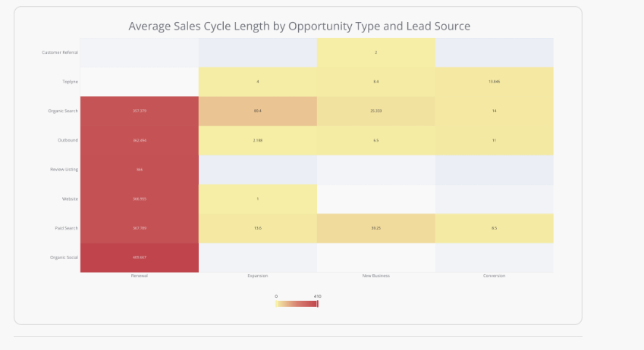Viewport: 644px width, 350px height.
Task: Click the Review Listing Renewal cell
Action: pos(140,170)
